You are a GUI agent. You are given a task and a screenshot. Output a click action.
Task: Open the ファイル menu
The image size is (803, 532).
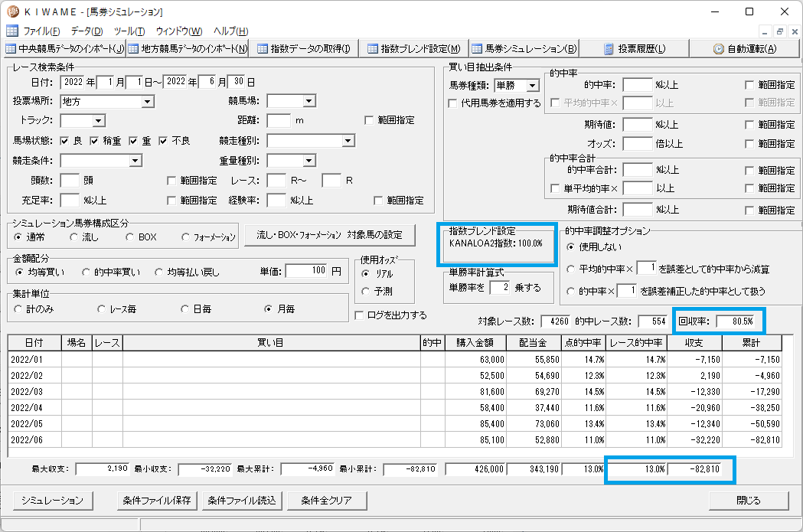tap(41, 31)
